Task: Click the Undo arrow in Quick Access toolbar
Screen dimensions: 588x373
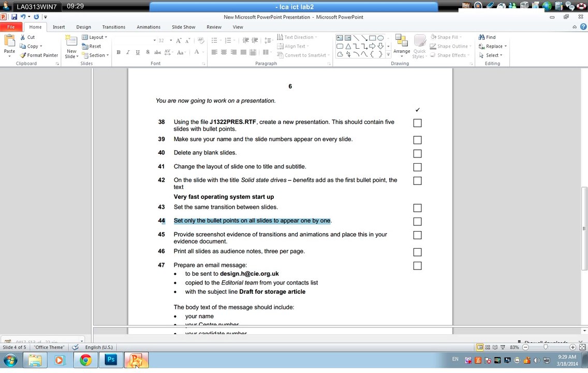Action: point(23,17)
